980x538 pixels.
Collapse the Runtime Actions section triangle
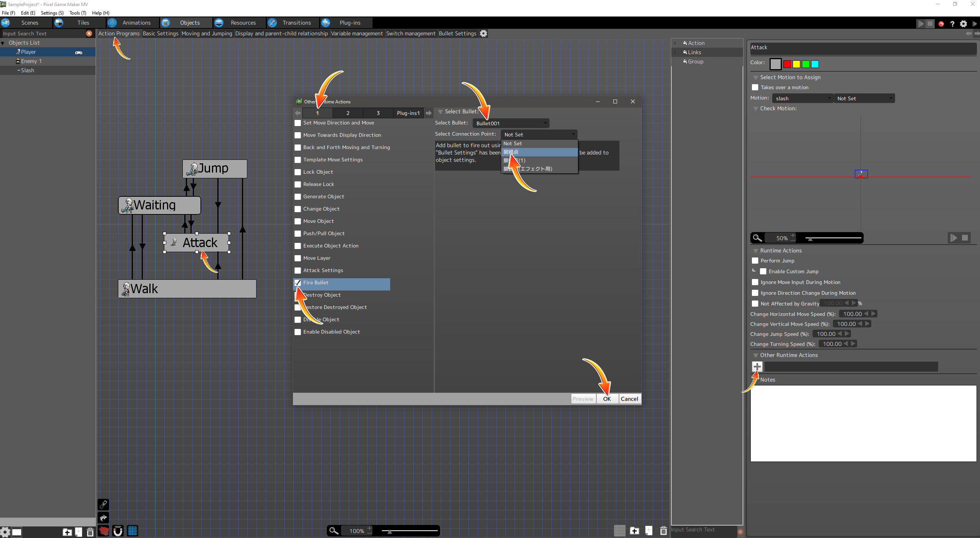(x=755, y=251)
